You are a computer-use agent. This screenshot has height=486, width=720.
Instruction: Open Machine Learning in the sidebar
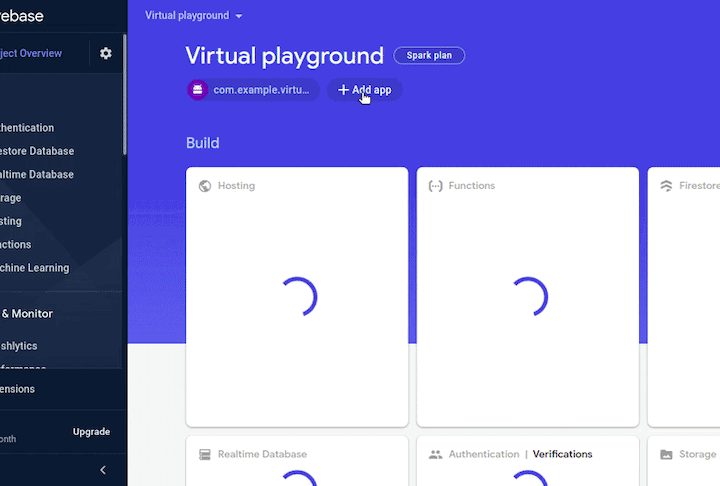pyautogui.click(x=34, y=268)
